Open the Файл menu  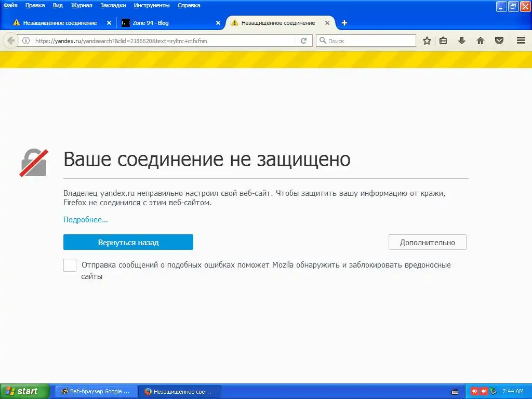pos(10,5)
